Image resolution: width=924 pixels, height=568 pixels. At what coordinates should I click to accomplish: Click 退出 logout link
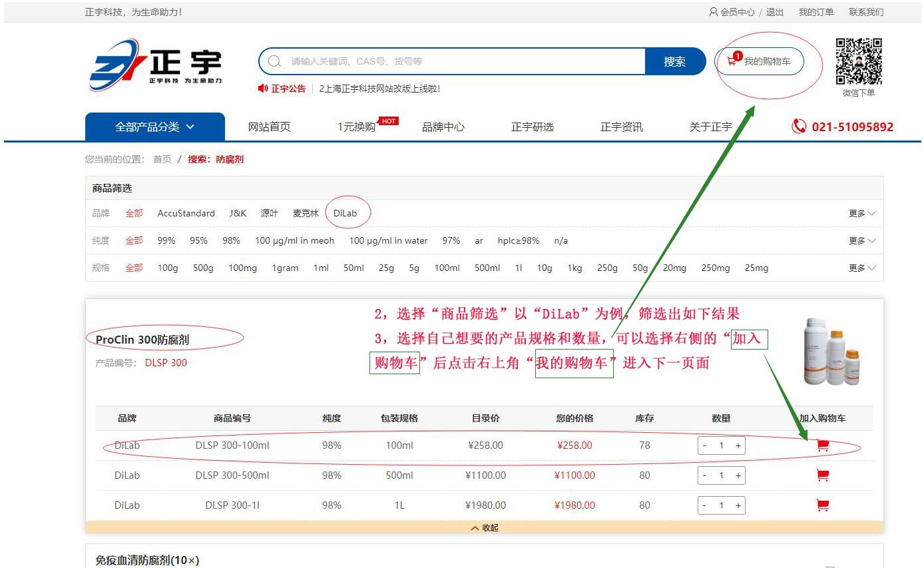pyautogui.click(x=775, y=12)
